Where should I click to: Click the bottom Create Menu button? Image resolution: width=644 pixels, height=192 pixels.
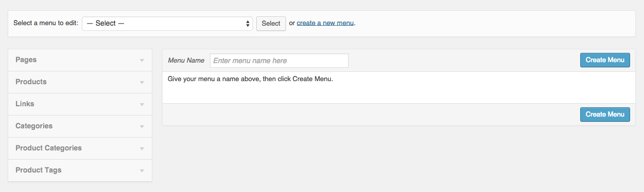click(605, 114)
